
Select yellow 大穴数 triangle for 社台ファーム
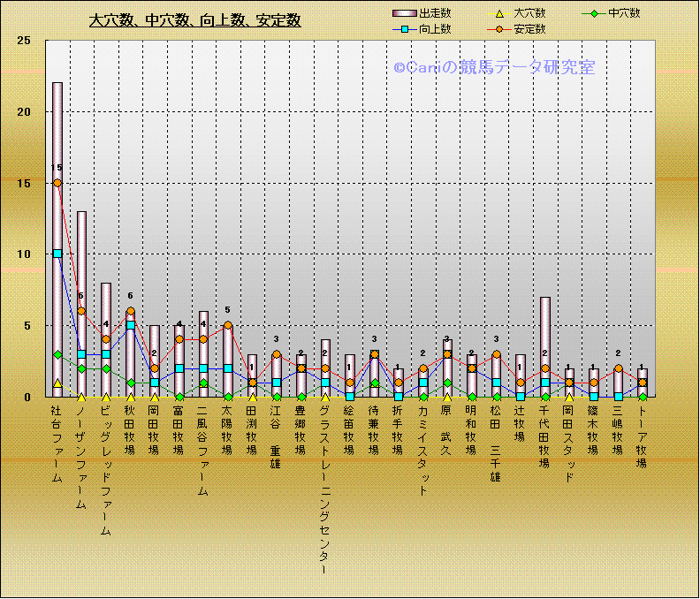tap(57, 383)
